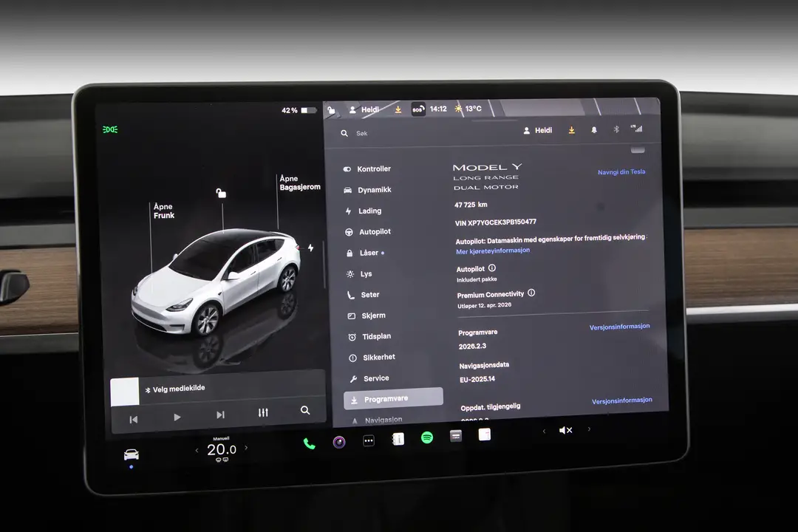Tap the charge port lightning bolt icon
Image resolution: width=798 pixels, height=532 pixels.
click(x=310, y=248)
